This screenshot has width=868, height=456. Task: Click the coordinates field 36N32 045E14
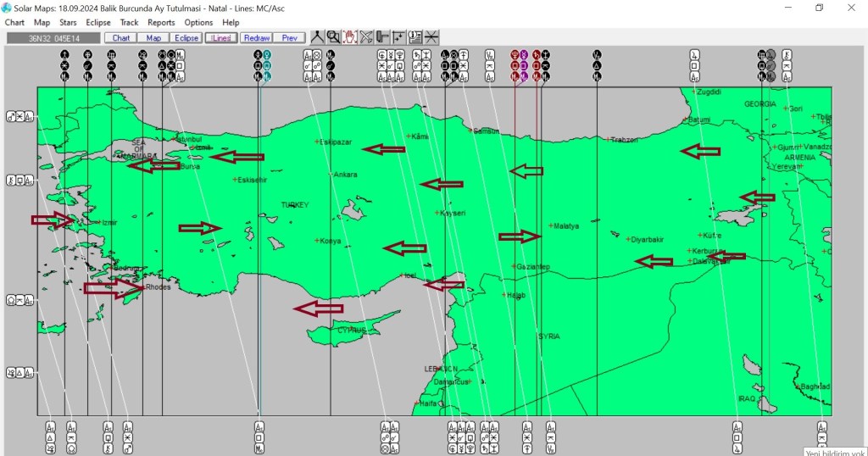click(x=53, y=38)
